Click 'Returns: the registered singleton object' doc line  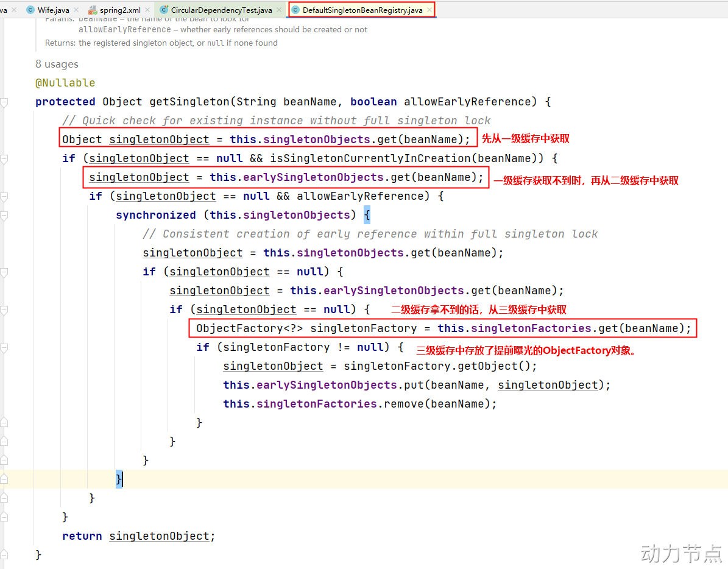pos(161,43)
